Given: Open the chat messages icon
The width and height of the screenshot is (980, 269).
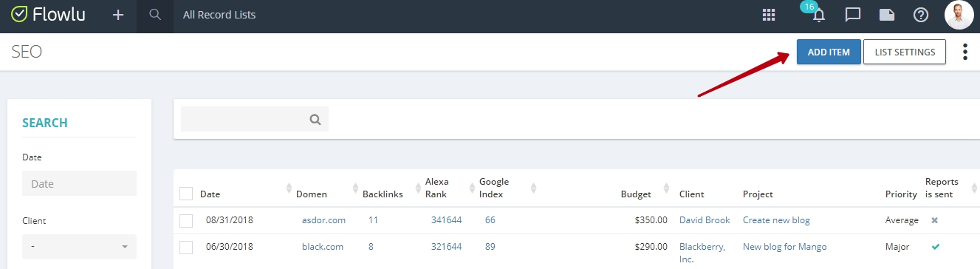Looking at the screenshot, I should 853,15.
